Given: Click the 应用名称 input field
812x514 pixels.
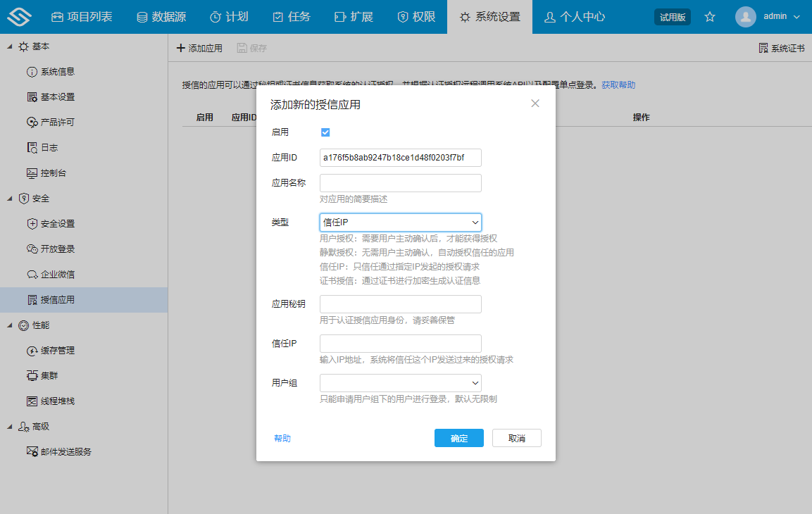Looking at the screenshot, I should coord(400,182).
